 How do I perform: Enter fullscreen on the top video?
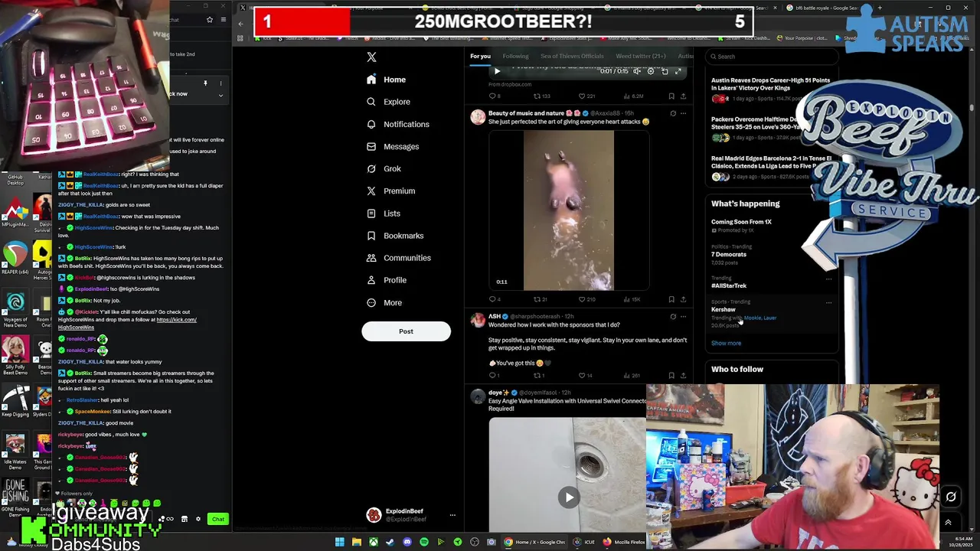pyautogui.click(x=678, y=71)
